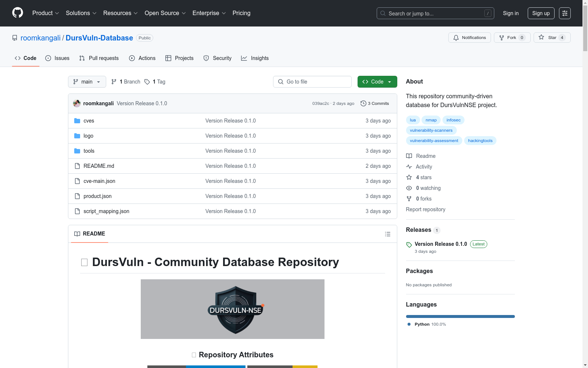Click Report repository link
Image resolution: width=588 pixels, height=368 pixels.
426,209
